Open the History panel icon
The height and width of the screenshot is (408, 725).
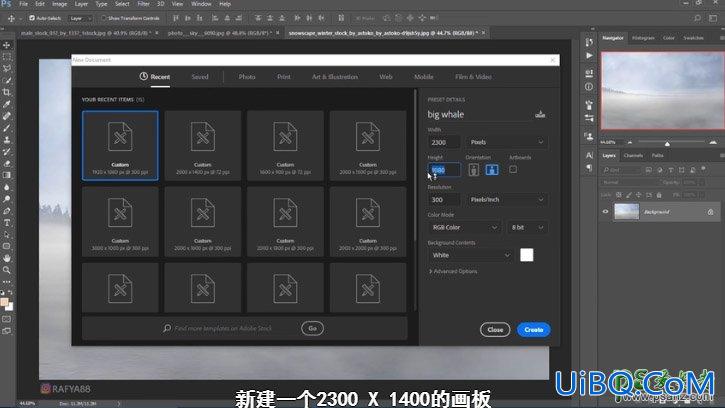pos(589,43)
